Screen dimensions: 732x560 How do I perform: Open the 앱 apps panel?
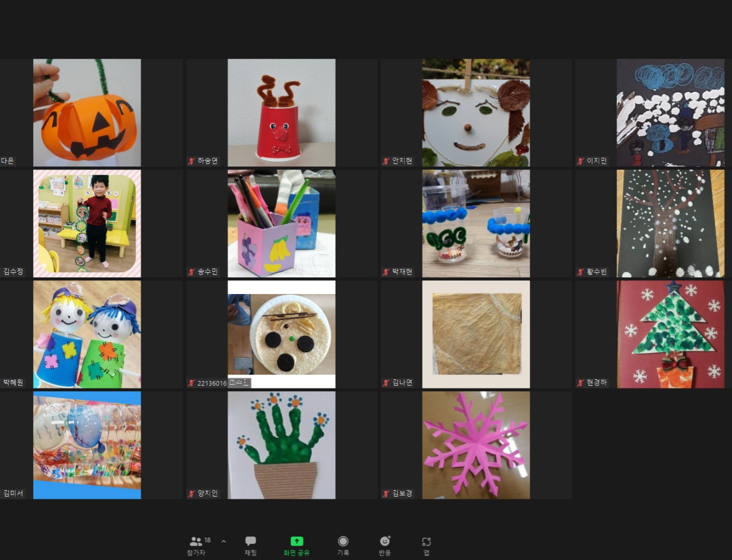coord(426,546)
